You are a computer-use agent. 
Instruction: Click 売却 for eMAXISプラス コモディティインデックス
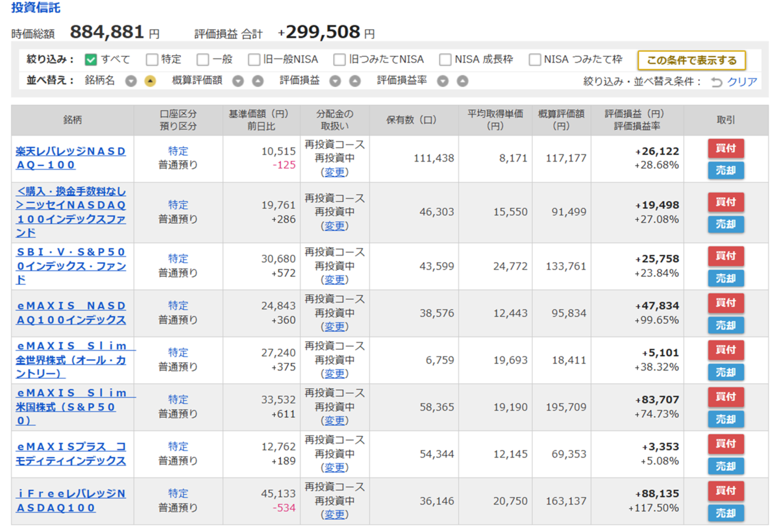pos(726,466)
